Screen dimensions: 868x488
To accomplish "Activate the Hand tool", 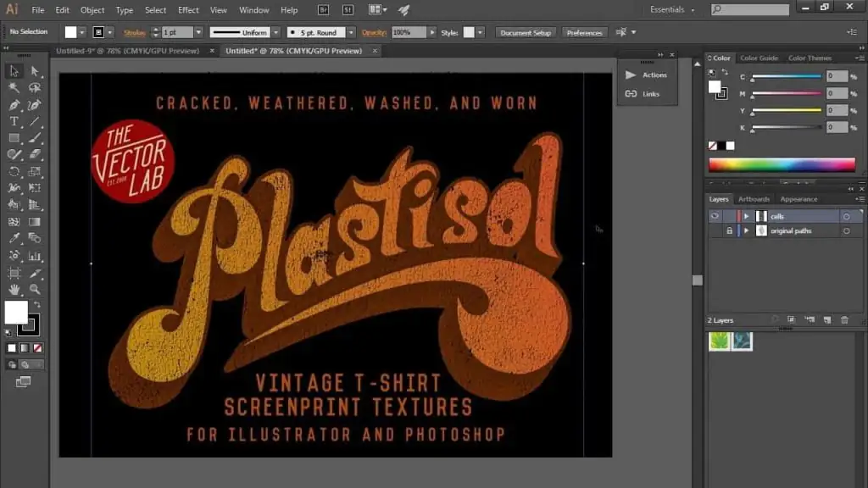I will [14, 289].
